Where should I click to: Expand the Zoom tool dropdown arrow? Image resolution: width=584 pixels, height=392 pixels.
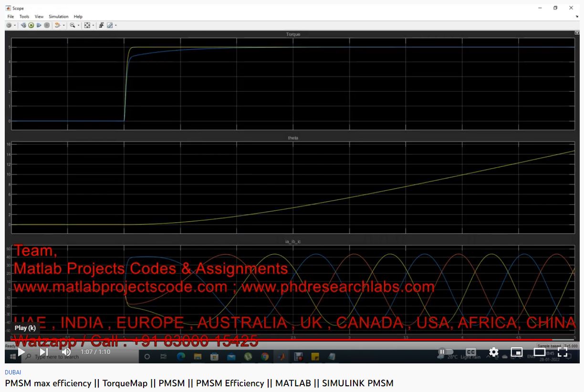tap(78, 26)
